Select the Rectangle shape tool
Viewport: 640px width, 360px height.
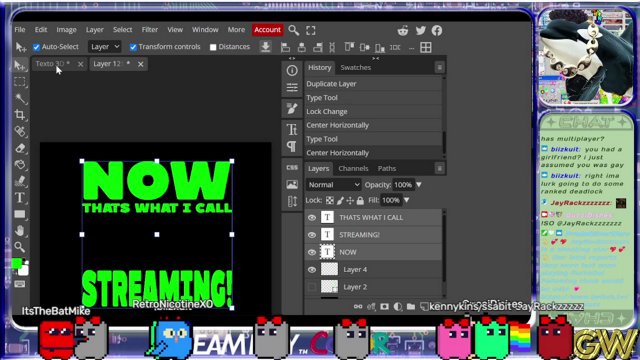click(x=19, y=214)
